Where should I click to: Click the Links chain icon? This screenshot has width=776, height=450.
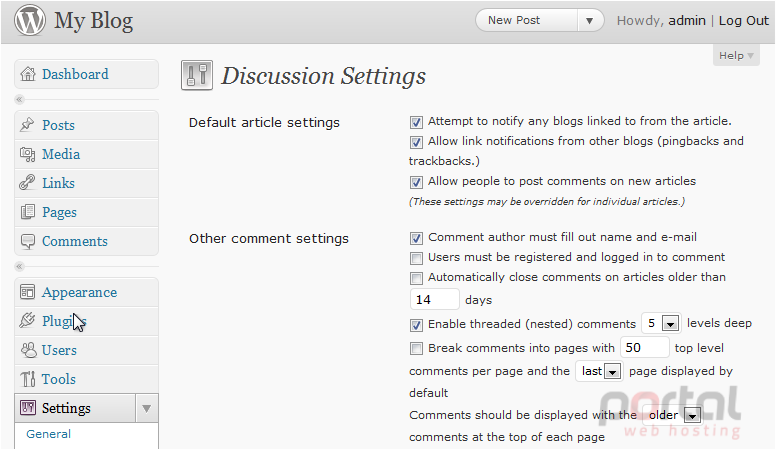point(27,183)
